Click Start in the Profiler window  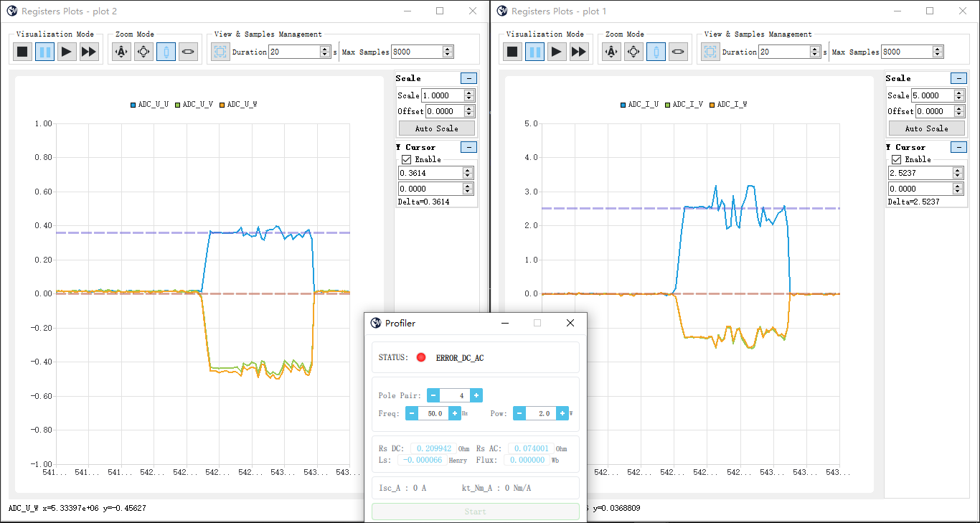pyautogui.click(x=475, y=511)
